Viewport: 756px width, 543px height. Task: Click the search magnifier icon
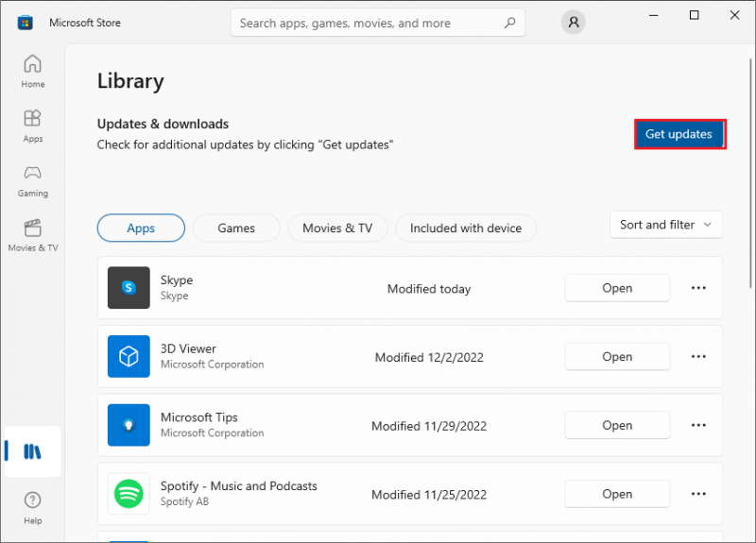point(509,23)
